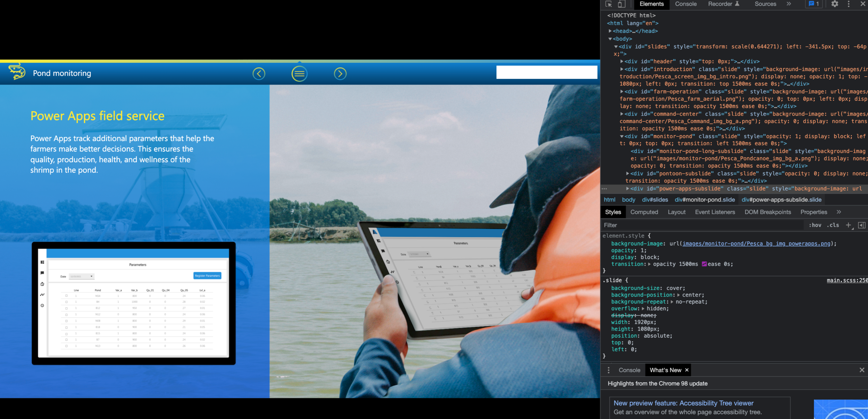Switch to the Console tab
868x419 pixels.
[685, 4]
